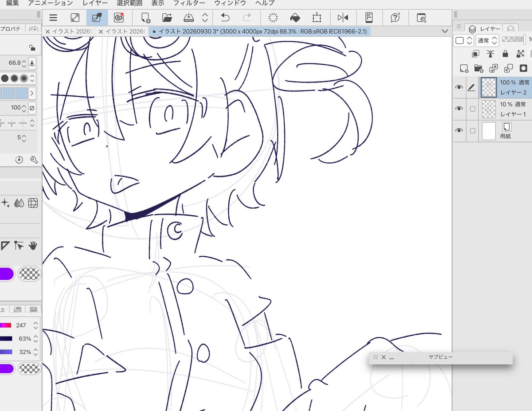Open the フィルター menu
Image resolution: width=532 pixels, height=411 pixels.
tap(189, 3)
